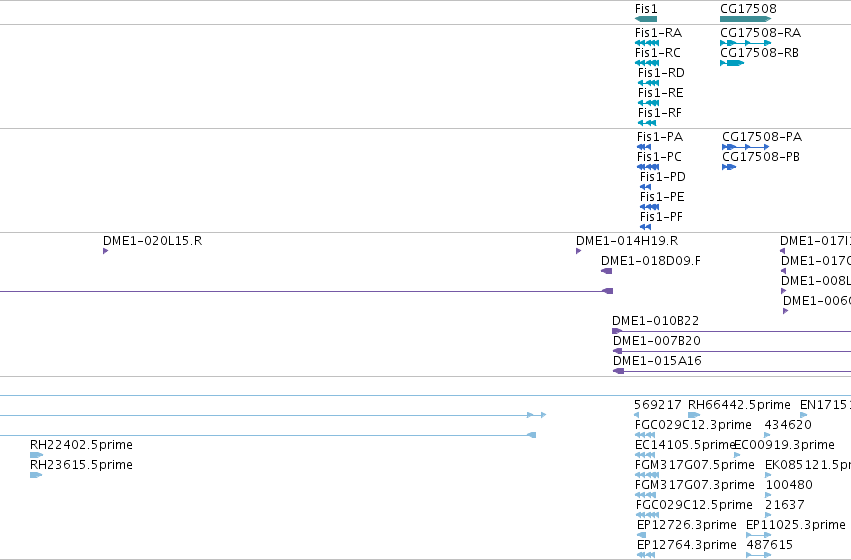Open the CG17508-RA transcript
This screenshot has height=560, width=851.
760,33
